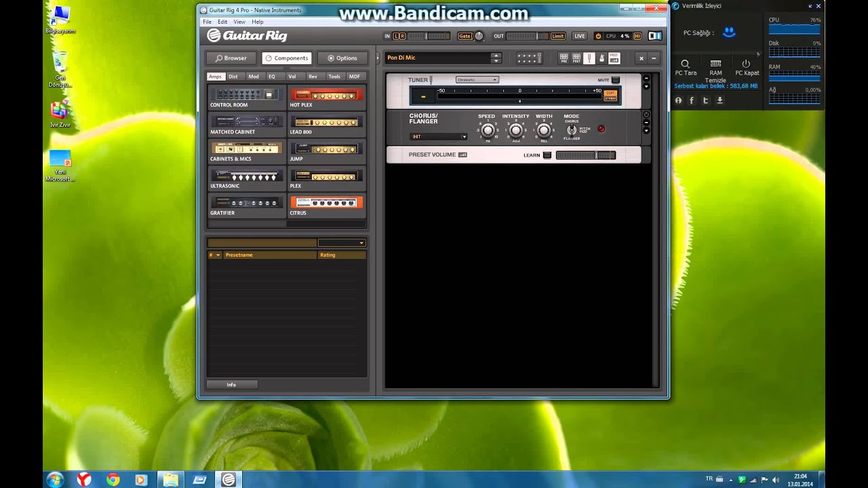The image size is (868, 488).
Task: Toggle the Preset Volume LEARN button
Action: (x=547, y=155)
